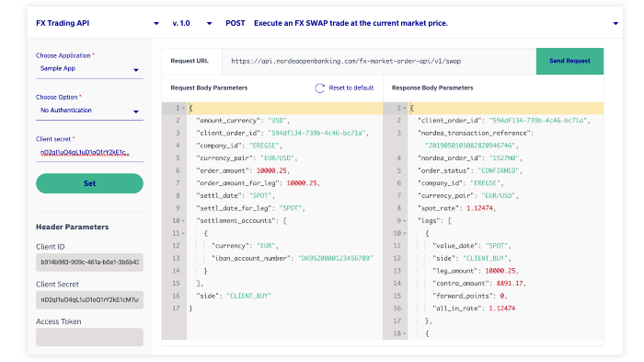
Task: Collapse response line 9 legs fold arrow
Action: click(405, 221)
